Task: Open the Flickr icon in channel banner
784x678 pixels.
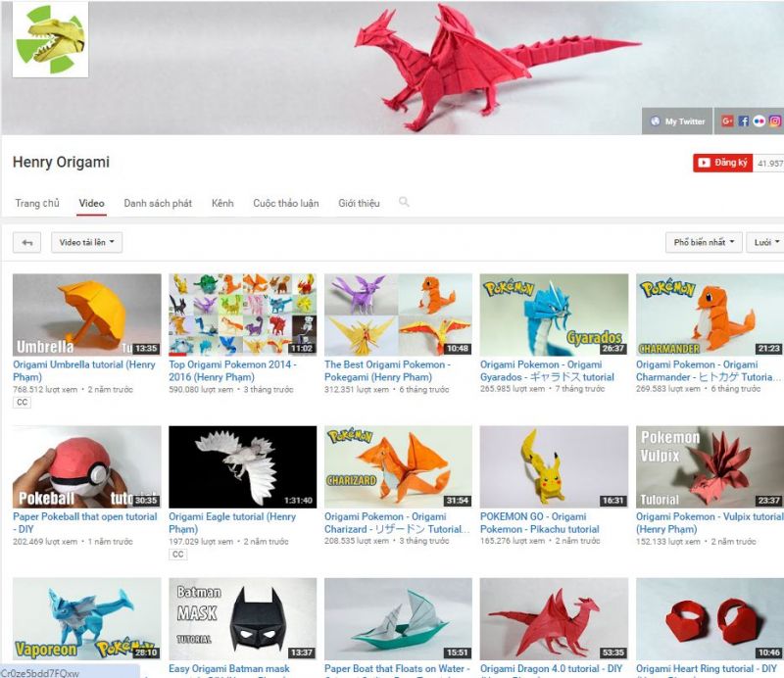Action: pyautogui.click(x=759, y=121)
